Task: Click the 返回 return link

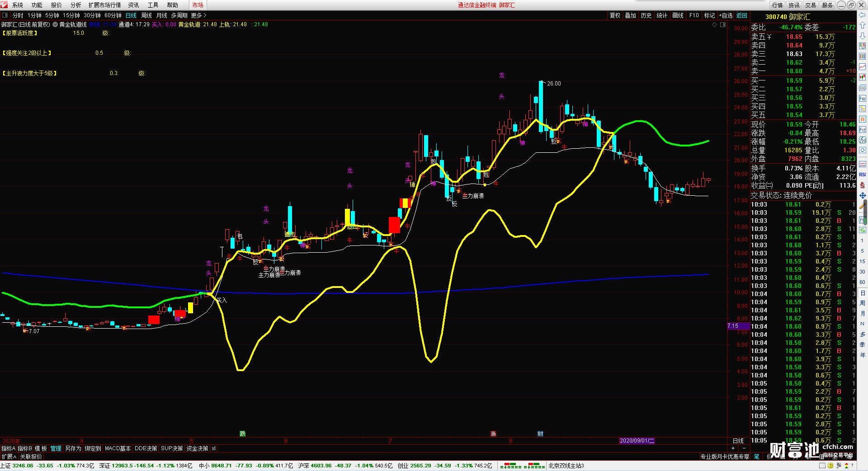Action: coord(742,15)
